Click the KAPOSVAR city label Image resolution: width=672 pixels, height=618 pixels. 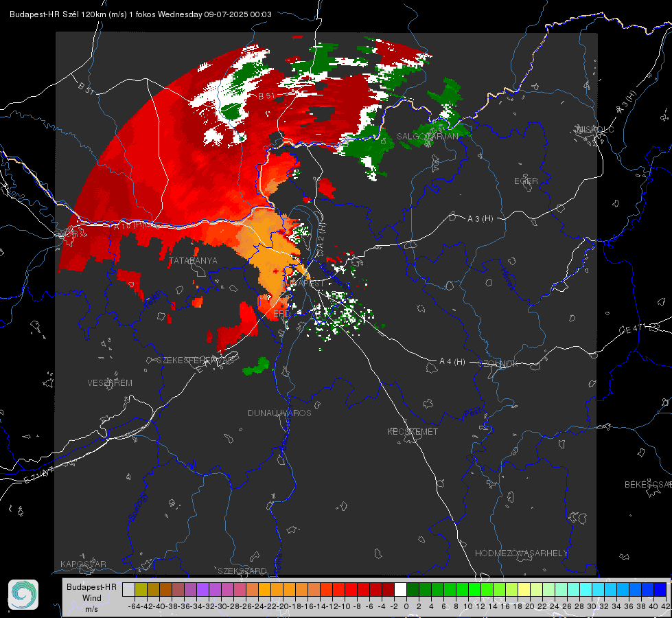[x=83, y=564]
